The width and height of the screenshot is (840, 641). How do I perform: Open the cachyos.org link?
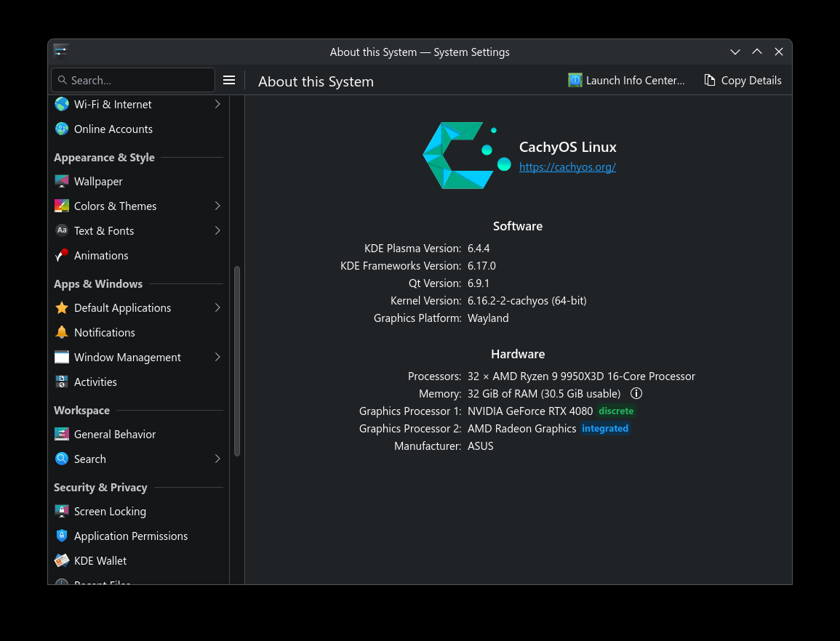(x=567, y=167)
